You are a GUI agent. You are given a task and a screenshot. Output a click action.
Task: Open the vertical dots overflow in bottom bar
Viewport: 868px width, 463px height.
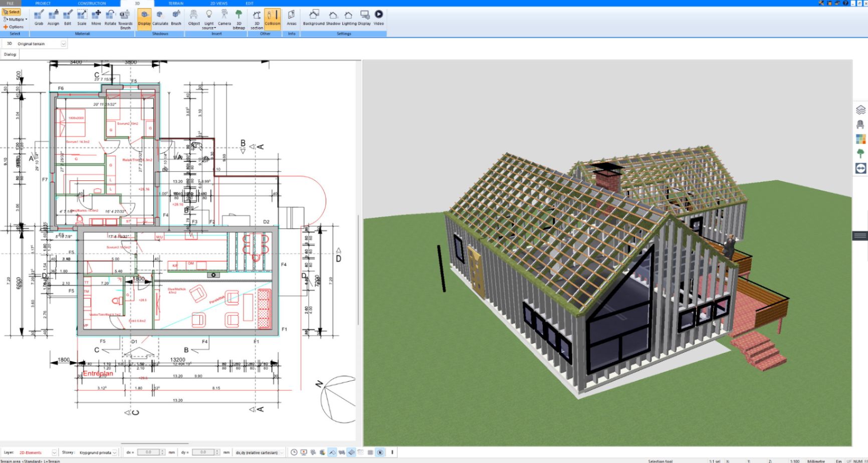tap(392, 452)
